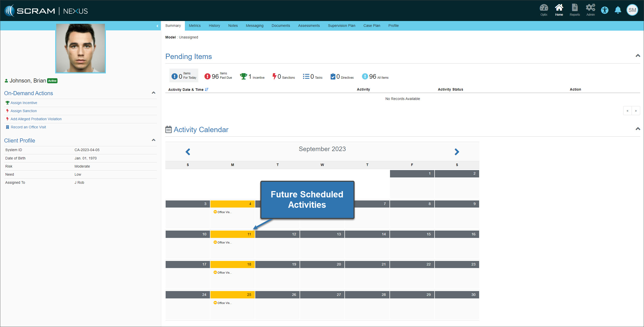Click the SM user avatar
644x327 pixels.
(632, 10)
